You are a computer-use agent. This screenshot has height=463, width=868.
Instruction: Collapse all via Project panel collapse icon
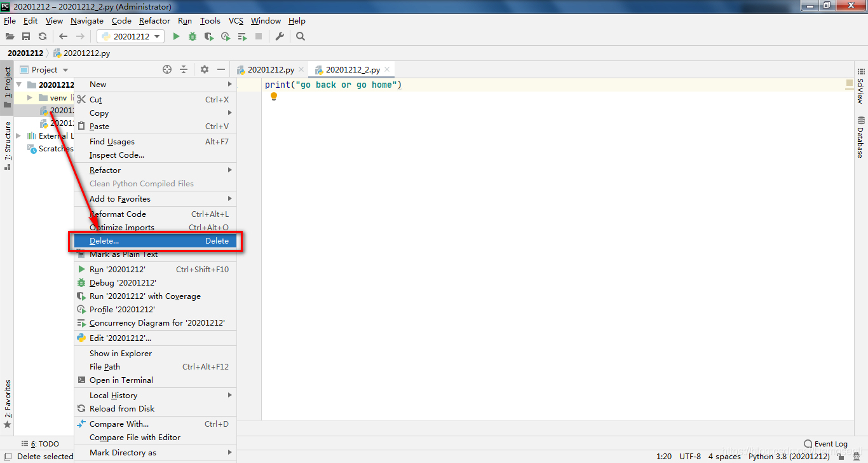[x=184, y=70]
